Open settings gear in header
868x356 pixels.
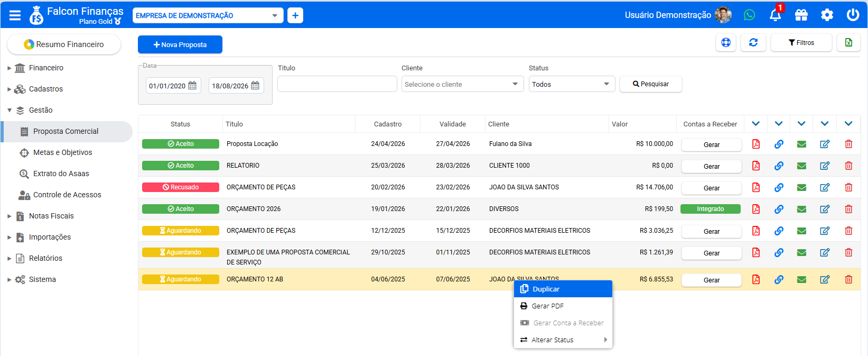click(827, 15)
